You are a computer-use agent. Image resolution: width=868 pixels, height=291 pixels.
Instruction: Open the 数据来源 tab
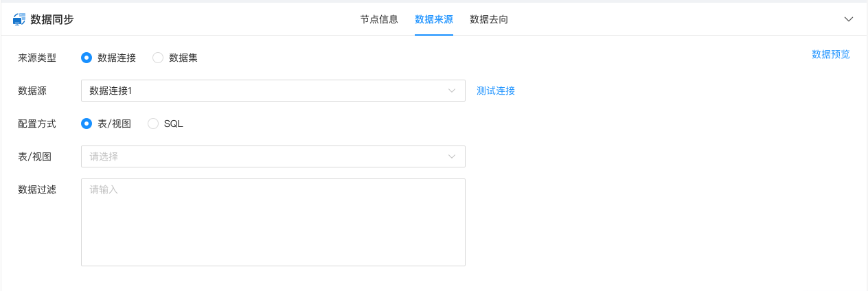point(434,19)
